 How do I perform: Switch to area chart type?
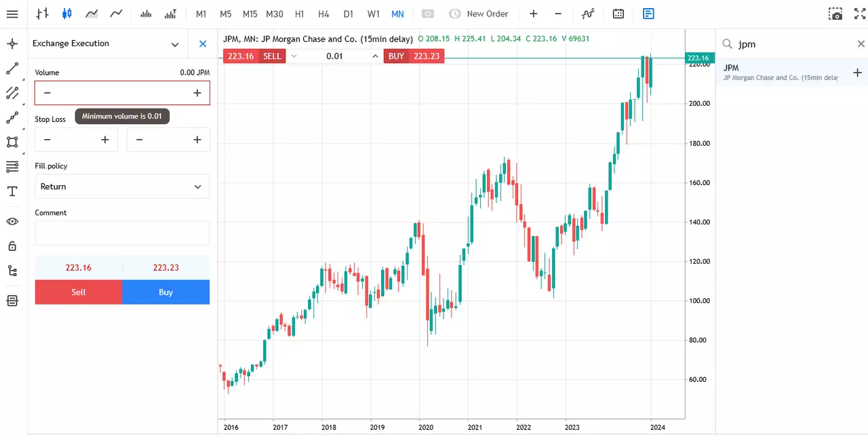(92, 14)
